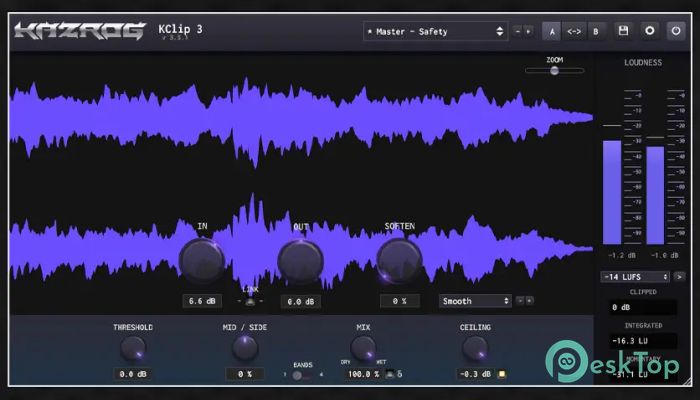Toggle the LINK in/out switch
Screen dimensions: 700x400
click(250, 301)
